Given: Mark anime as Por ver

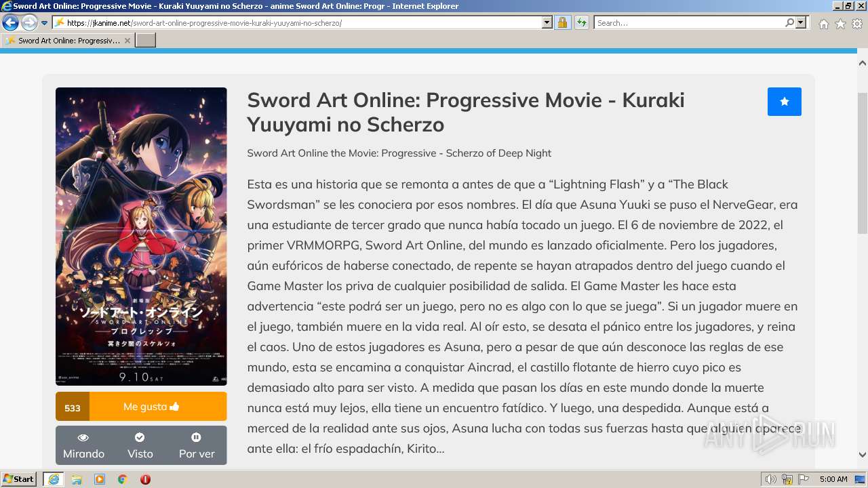Looking at the screenshot, I should pos(197,446).
